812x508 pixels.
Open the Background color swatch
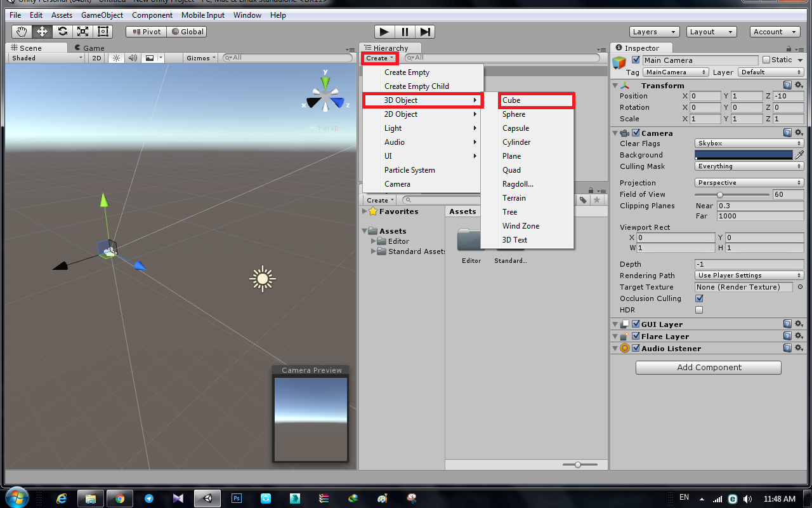pos(744,155)
